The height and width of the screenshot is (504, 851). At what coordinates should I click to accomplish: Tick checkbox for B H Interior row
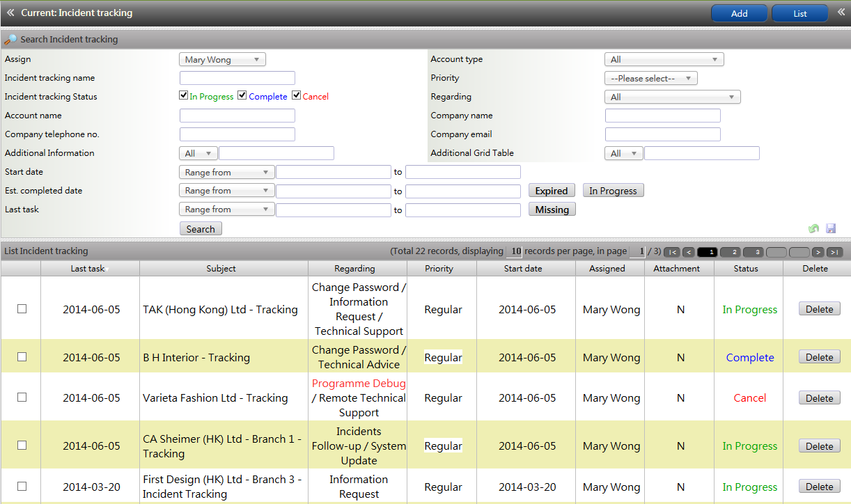(x=22, y=356)
